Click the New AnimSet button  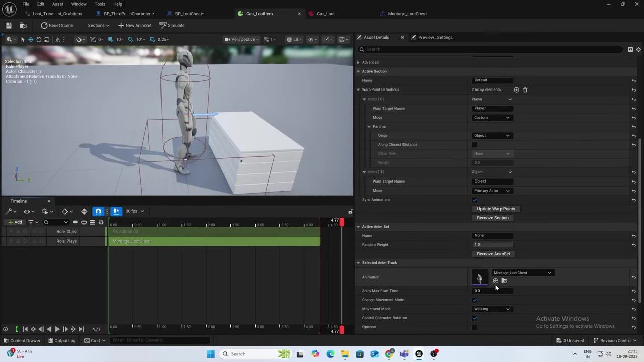point(134,25)
